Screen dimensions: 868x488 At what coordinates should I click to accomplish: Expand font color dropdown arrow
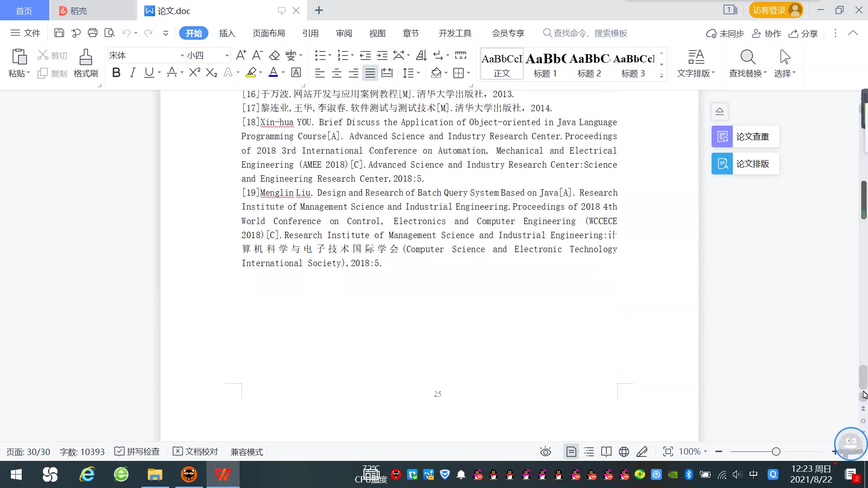pyautogui.click(x=283, y=73)
